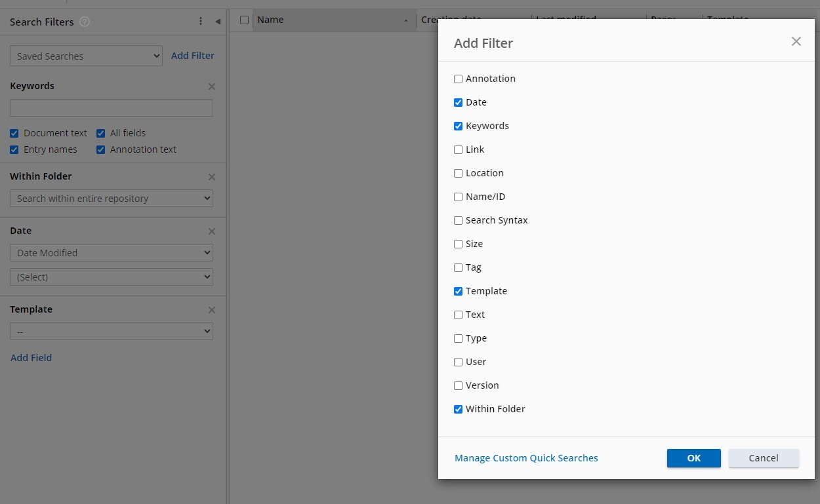Remove the Within Folder filter section
Screen dimensions: 820x504
click(x=211, y=177)
